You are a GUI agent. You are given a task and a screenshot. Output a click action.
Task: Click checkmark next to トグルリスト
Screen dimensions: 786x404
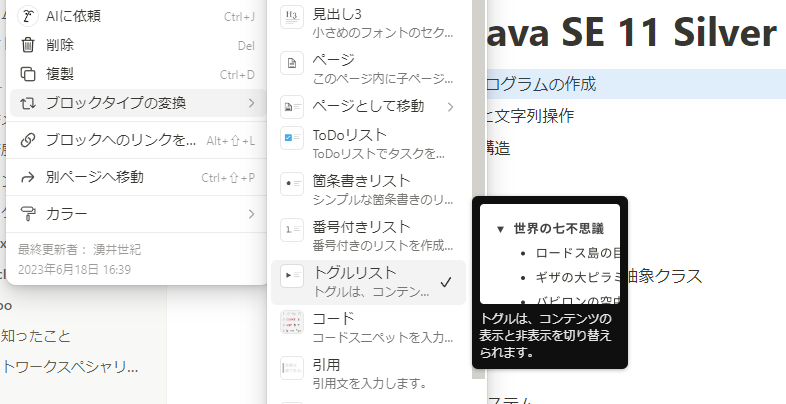point(445,283)
